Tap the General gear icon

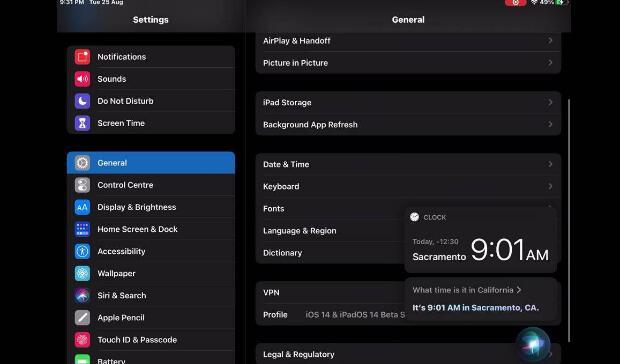click(82, 163)
